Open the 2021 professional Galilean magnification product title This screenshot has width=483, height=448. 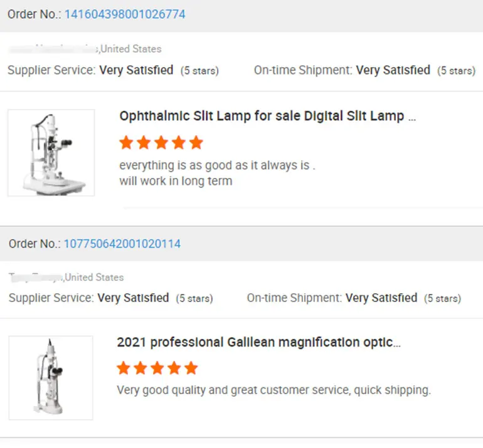click(258, 343)
